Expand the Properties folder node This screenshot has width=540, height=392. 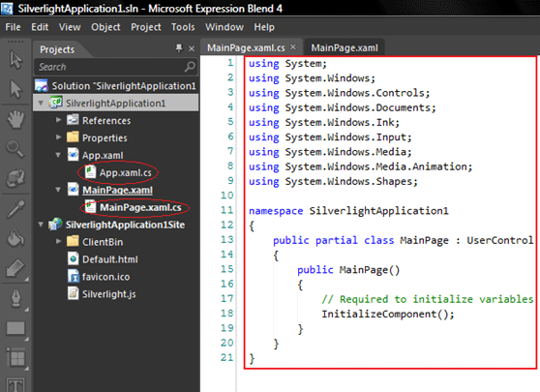tap(58, 137)
